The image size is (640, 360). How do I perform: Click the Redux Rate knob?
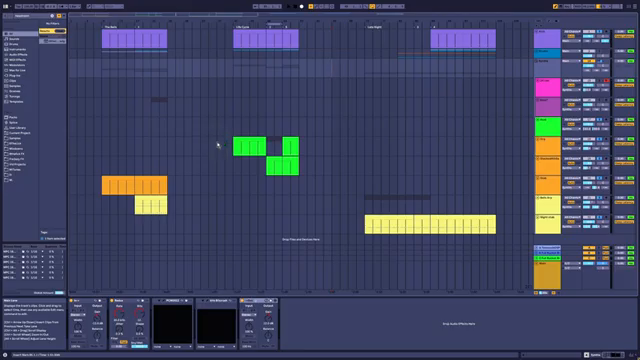[119, 313]
